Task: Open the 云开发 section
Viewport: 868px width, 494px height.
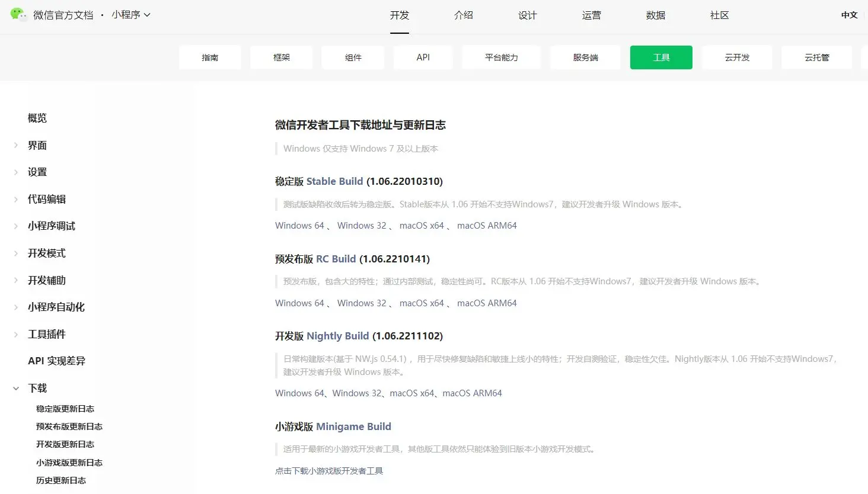Action: 737,57
